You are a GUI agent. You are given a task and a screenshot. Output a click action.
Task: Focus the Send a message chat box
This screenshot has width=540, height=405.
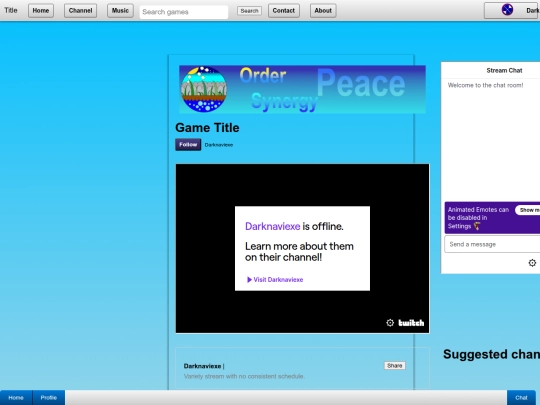pos(492,245)
